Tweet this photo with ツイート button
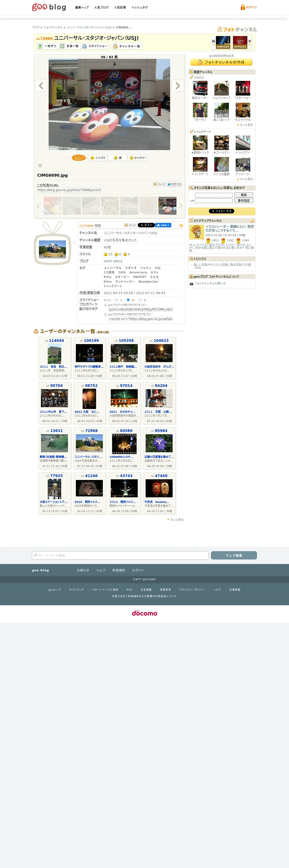The height and width of the screenshot is (868, 289). tap(174, 184)
